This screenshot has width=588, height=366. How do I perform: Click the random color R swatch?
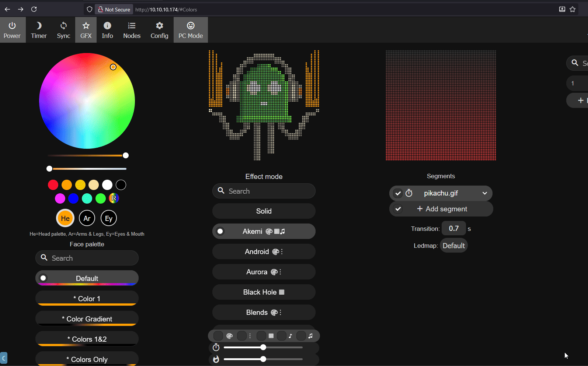(114, 198)
